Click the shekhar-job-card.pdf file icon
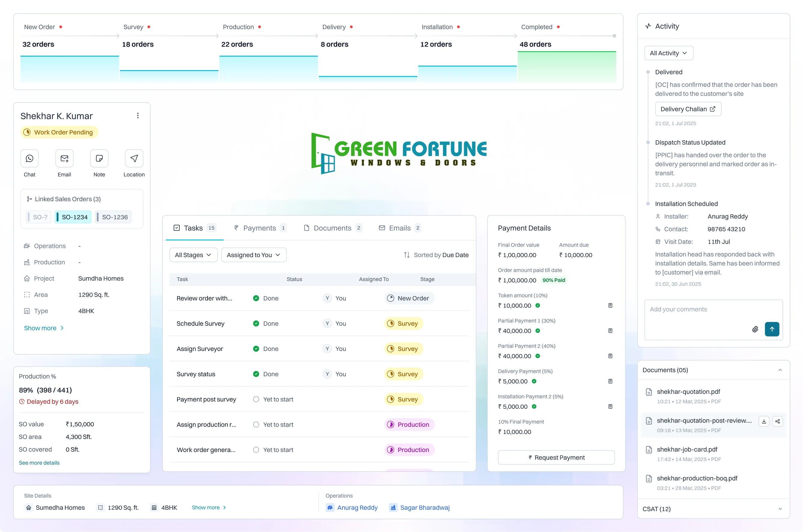Viewport: 803px width, 532px height. (x=649, y=450)
